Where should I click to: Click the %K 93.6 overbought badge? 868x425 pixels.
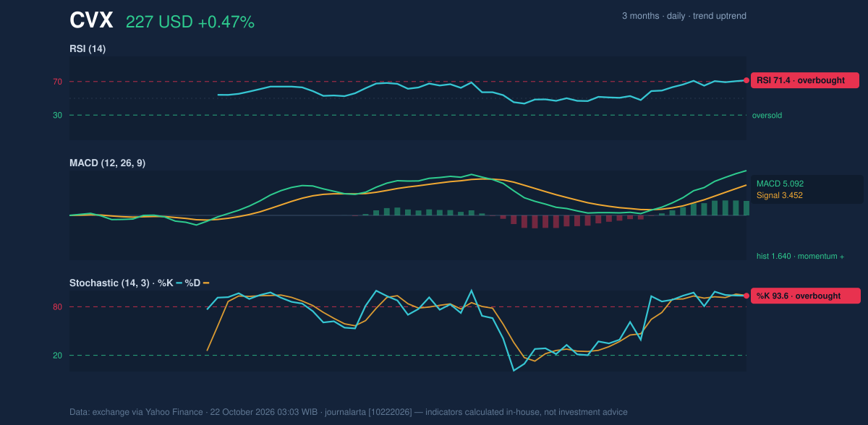[x=806, y=296]
